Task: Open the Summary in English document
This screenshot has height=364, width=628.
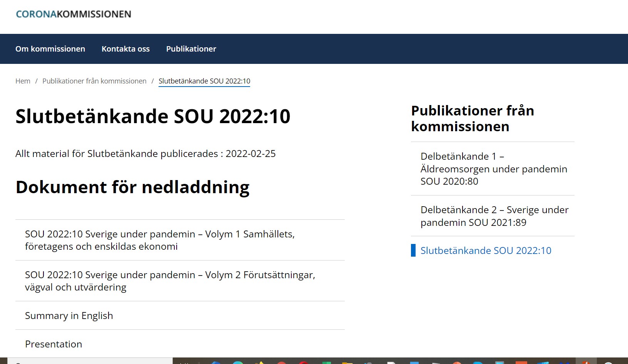Action: click(69, 316)
